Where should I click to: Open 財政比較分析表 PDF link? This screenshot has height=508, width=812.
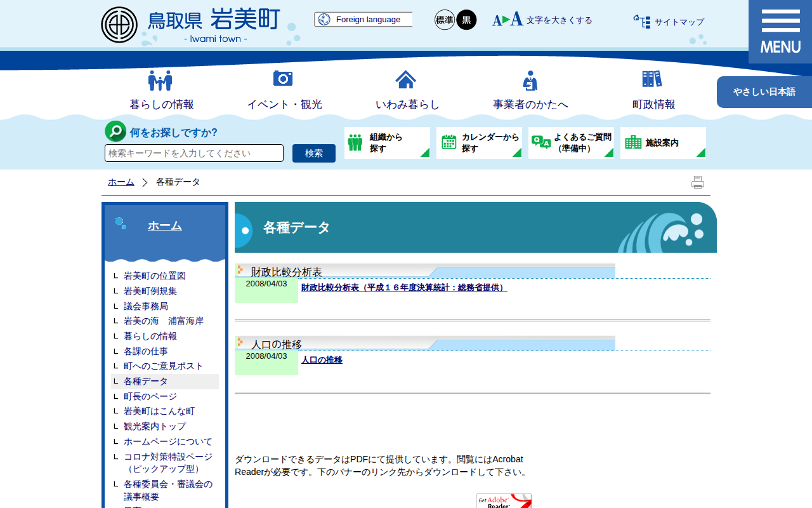pos(404,288)
